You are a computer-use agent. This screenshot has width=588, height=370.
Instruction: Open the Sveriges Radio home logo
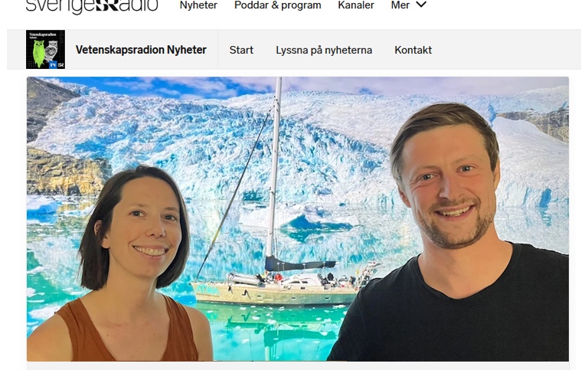[x=92, y=5]
